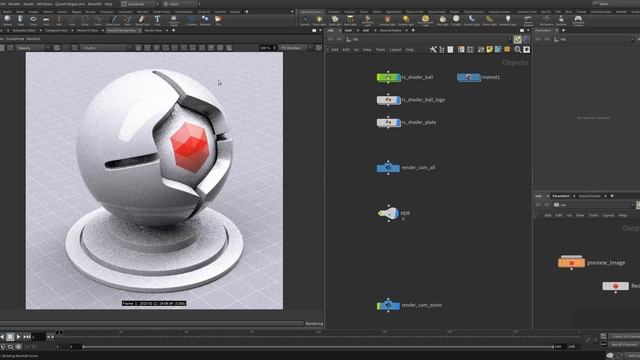Click the current frame marker on timeline
The height and width of the screenshot is (360, 640).
point(59,333)
